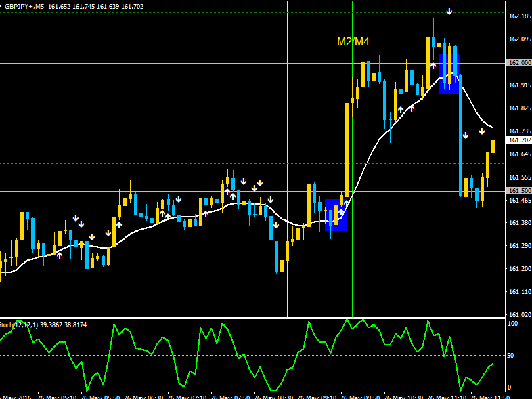Image resolution: width=532 pixels, height=399 pixels.
Task: Click the 161.825 price axis label
Action: coord(520,108)
